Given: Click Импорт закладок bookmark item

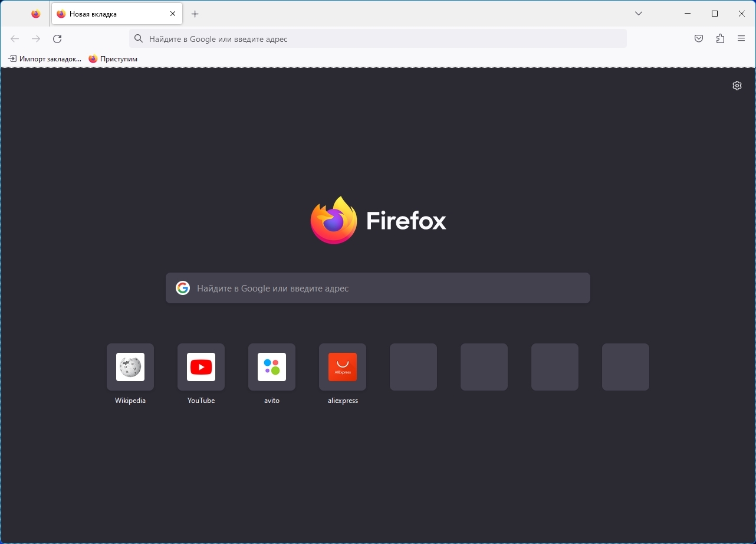Looking at the screenshot, I should click(45, 59).
